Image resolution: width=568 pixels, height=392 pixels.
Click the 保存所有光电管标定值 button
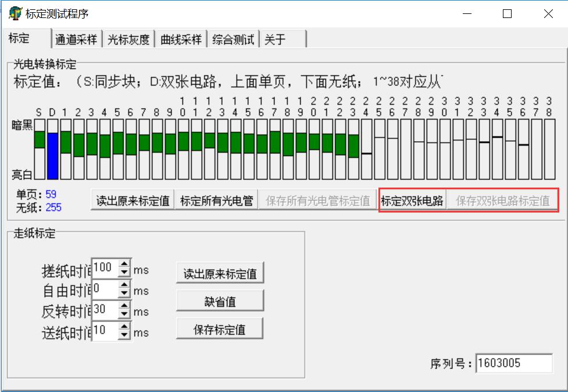(x=317, y=200)
